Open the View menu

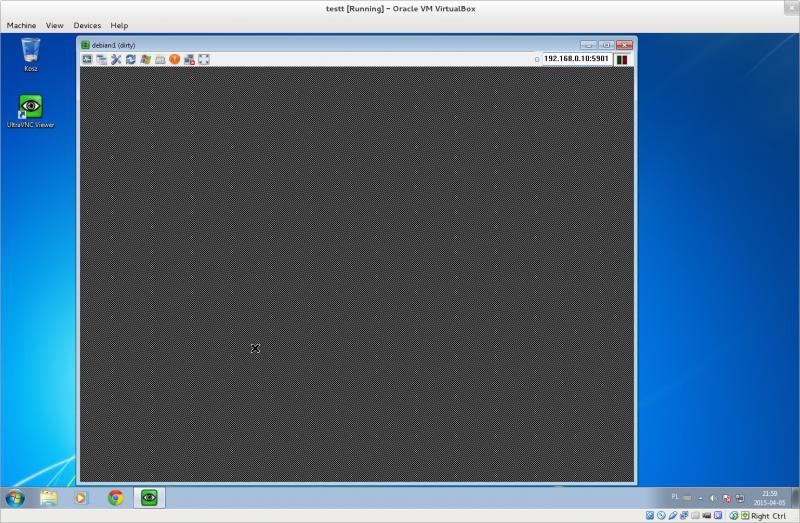click(x=54, y=25)
